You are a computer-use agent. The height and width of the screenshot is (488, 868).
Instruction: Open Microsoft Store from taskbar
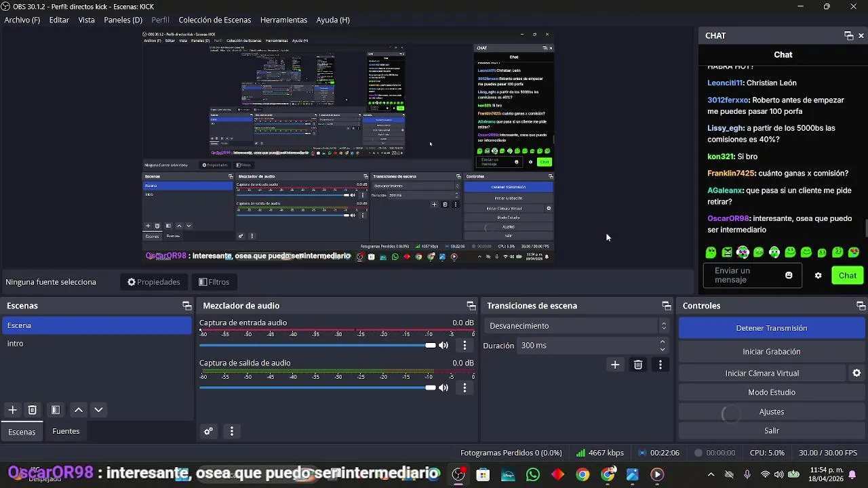click(x=483, y=474)
